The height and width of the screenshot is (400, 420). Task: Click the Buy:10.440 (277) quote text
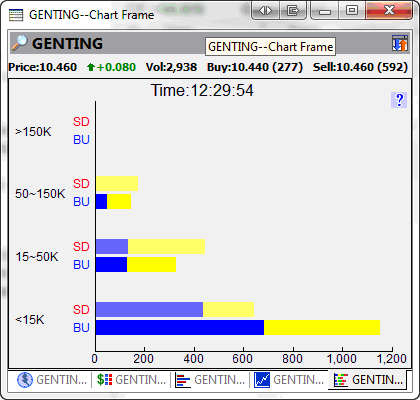click(255, 67)
